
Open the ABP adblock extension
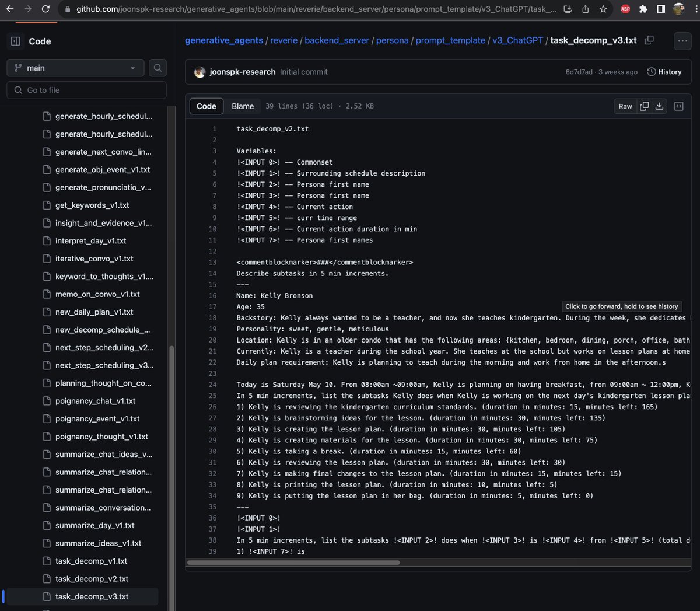point(625,9)
